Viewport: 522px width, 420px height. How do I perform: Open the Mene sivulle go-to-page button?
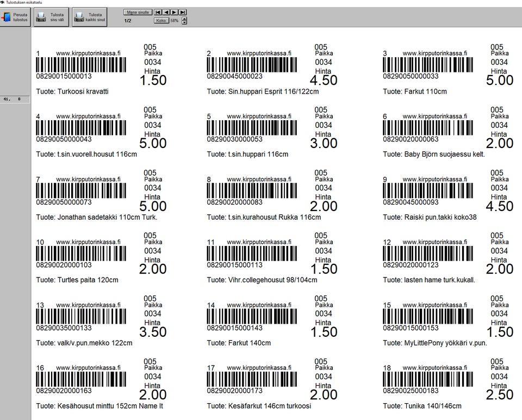(138, 13)
